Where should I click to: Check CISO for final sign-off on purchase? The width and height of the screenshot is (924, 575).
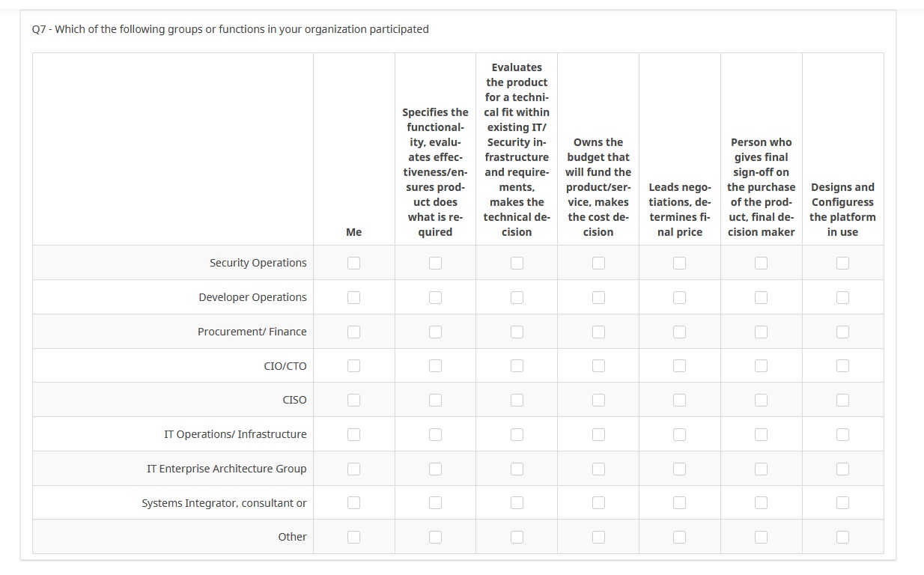[x=761, y=400]
